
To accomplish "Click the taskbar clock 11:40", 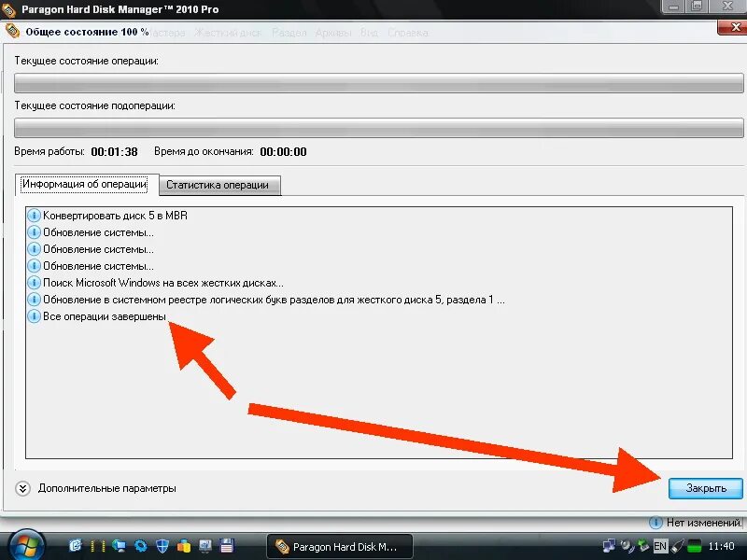I will [x=721, y=546].
